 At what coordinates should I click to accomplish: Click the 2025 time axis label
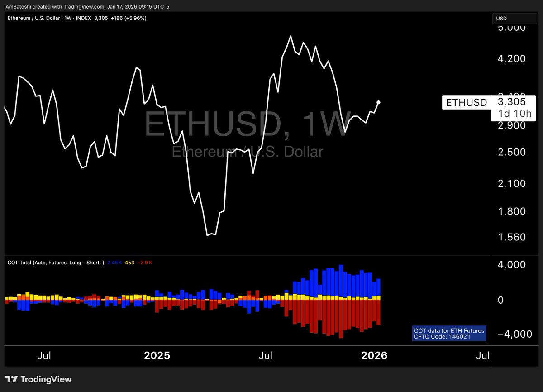coord(157,355)
